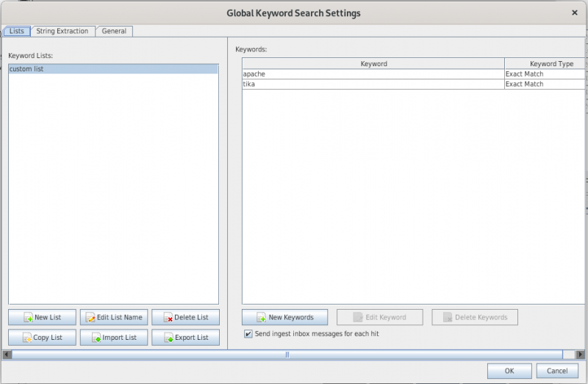Select the Lists tab
Screen dimensions: 588x384
16,31
